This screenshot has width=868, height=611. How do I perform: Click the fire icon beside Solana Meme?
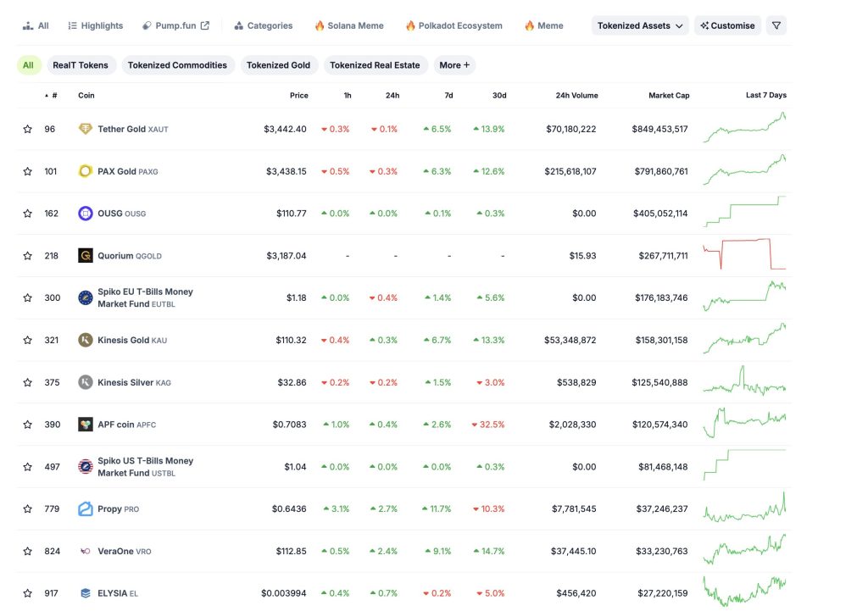click(x=320, y=25)
